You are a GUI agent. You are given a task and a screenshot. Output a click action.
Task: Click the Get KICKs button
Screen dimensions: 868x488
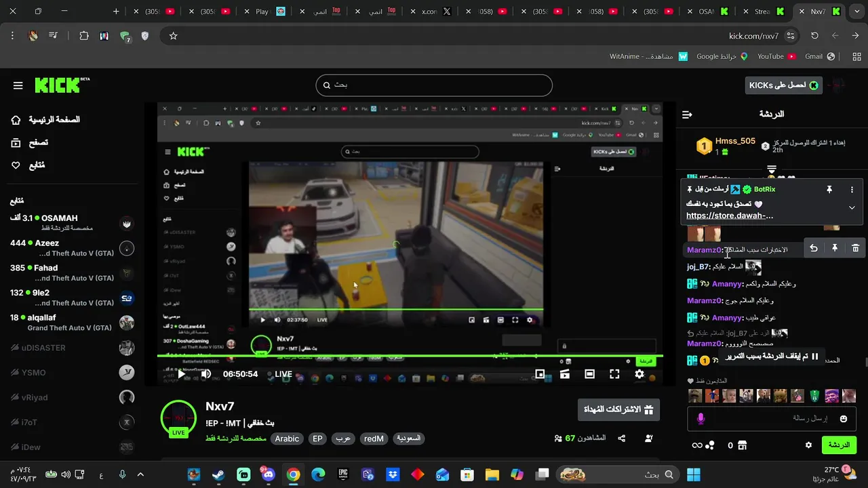[784, 85]
